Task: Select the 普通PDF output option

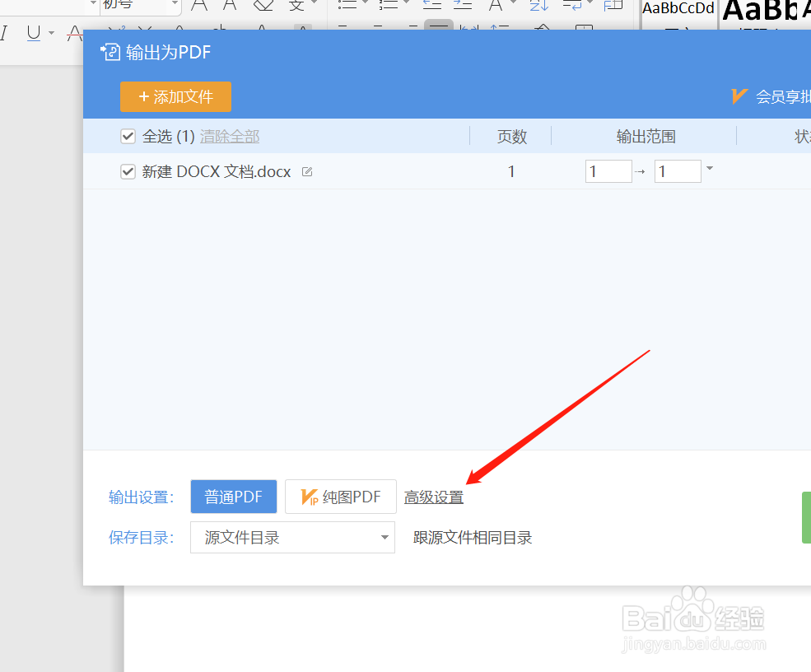Action: [x=233, y=497]
